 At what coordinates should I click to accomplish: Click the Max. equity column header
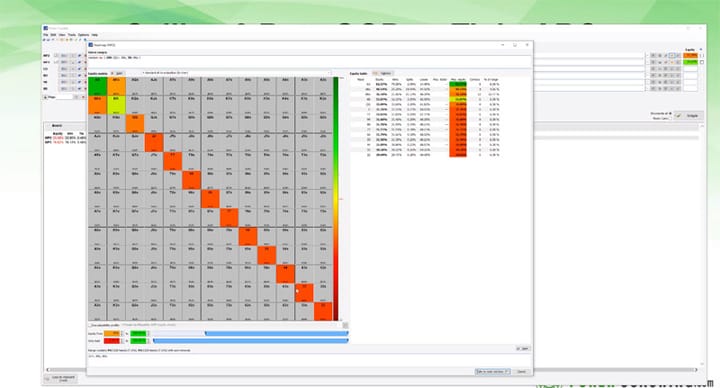tap(458, 79)
